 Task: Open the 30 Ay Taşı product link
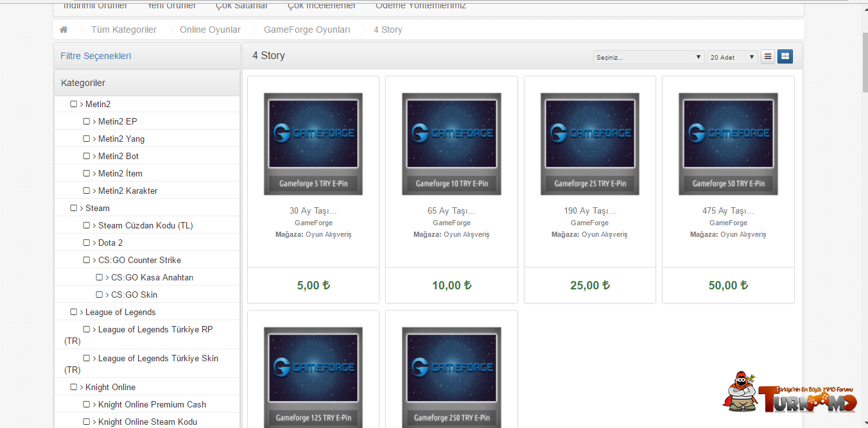pyautogui.click(x=313, y=210)
